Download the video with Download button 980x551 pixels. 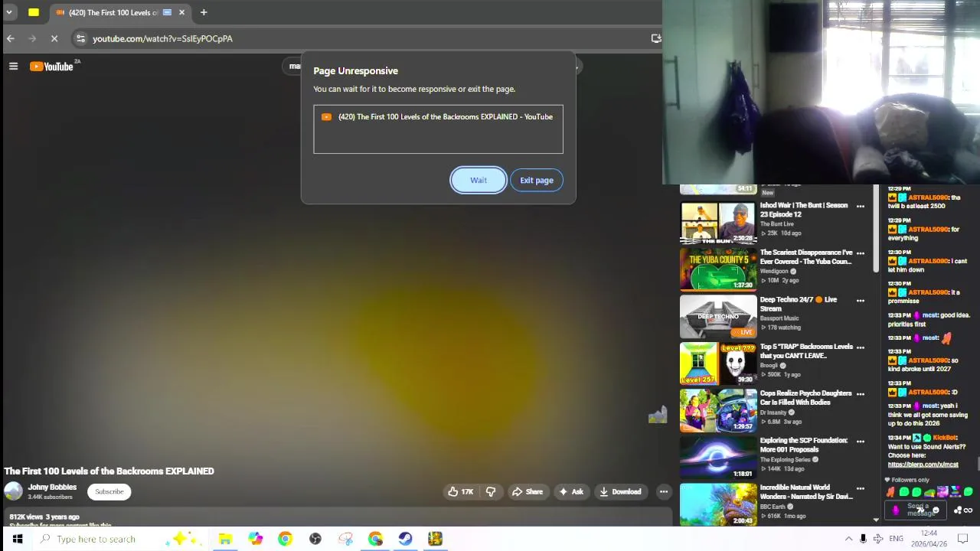(x=620, y=492)
